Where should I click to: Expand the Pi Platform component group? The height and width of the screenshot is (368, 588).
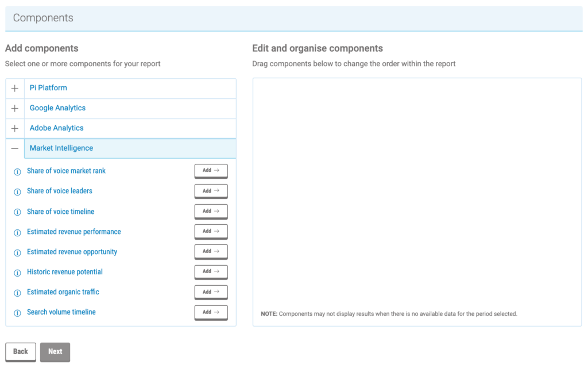(14, 88)
